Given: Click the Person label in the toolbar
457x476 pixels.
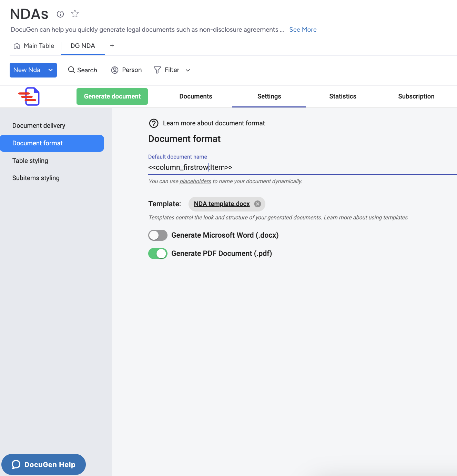Looking at the screenshot, I should pos(132,70).
